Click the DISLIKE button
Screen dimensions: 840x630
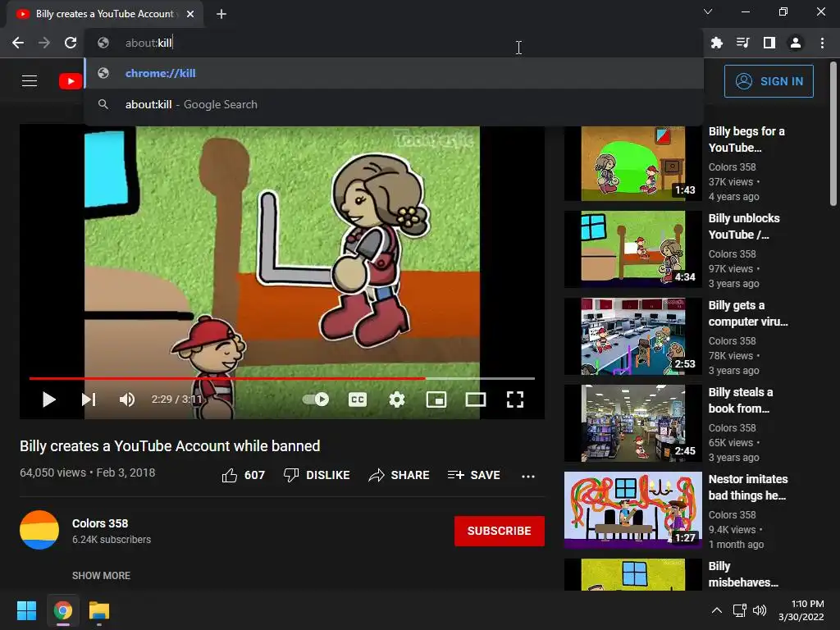click(317, 475)
